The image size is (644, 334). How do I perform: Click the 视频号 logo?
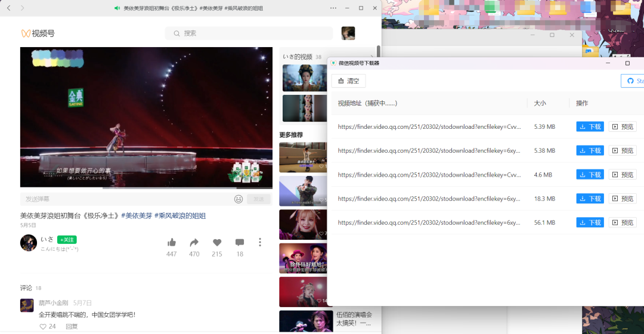click(x=38, y=33)
